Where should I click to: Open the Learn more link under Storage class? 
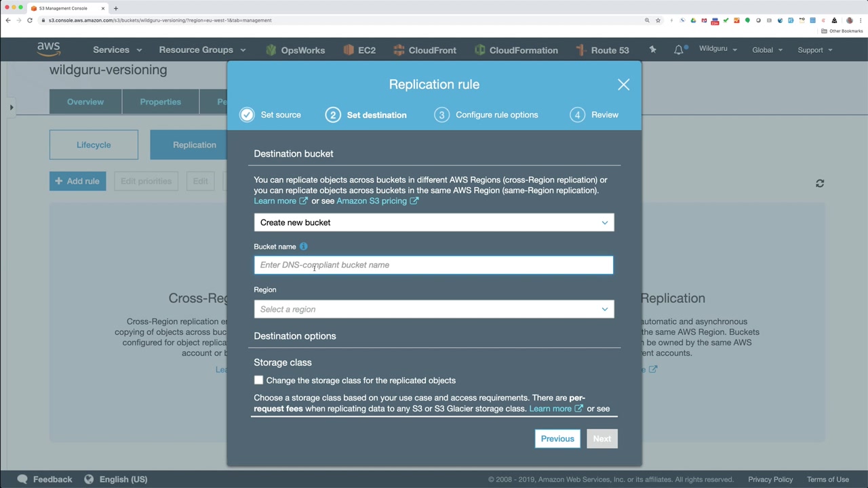[x=556, y=409]
